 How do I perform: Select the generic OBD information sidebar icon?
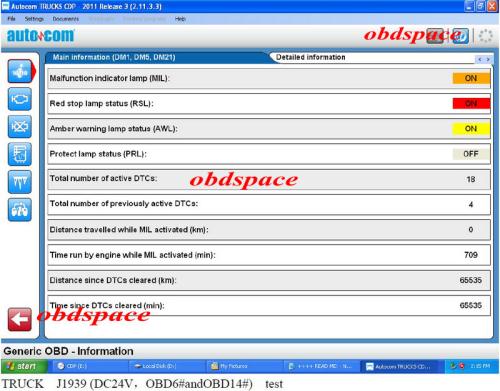pyautogui.click(x=20, y=71)
